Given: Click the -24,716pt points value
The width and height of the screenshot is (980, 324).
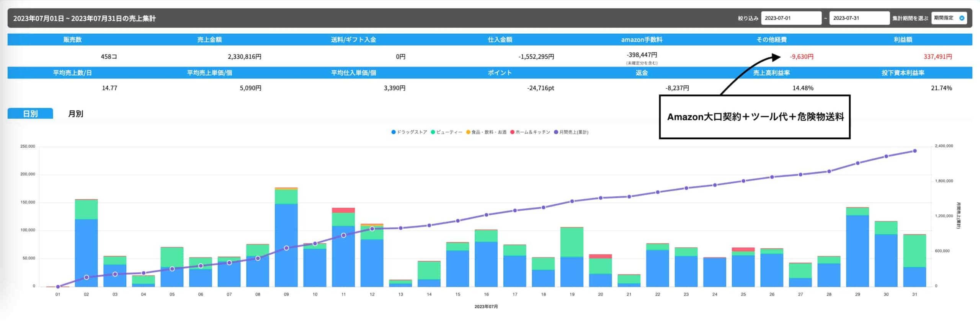Looking at the screenshot, I should tap(540, 88).
